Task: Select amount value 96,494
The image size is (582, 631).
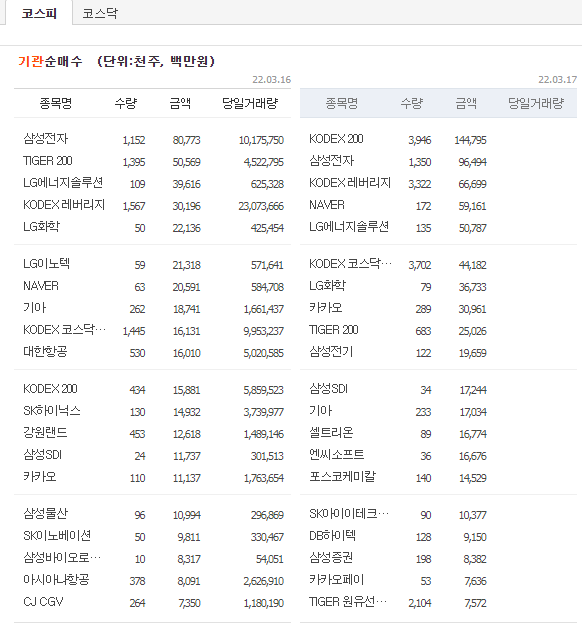Action: click(473, 162)
